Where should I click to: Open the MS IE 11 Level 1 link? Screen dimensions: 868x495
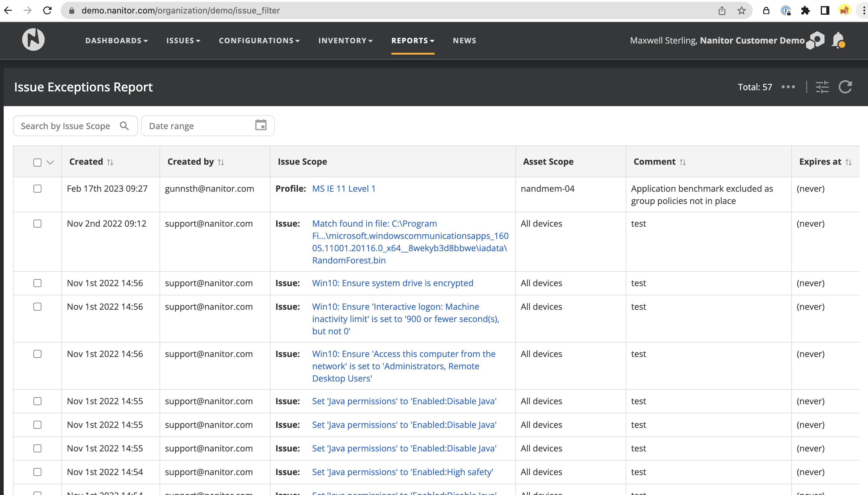coord(344,189)
